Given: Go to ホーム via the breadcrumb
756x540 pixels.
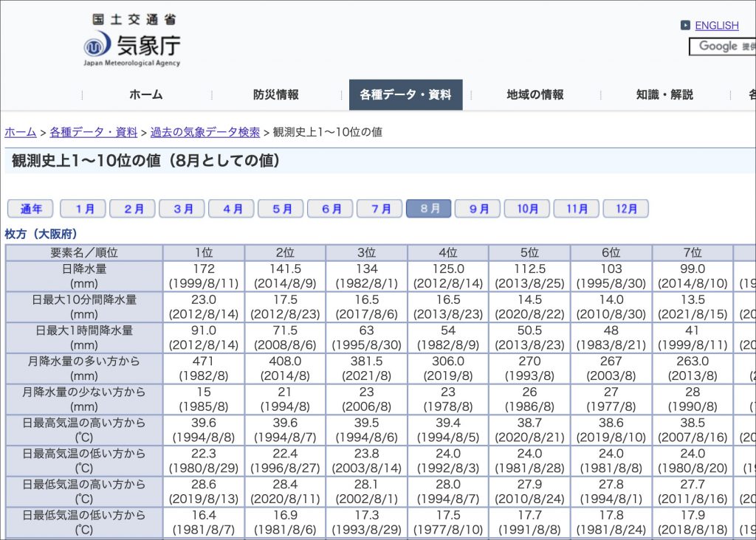Looking at the screenshot, I should point(21,133).
